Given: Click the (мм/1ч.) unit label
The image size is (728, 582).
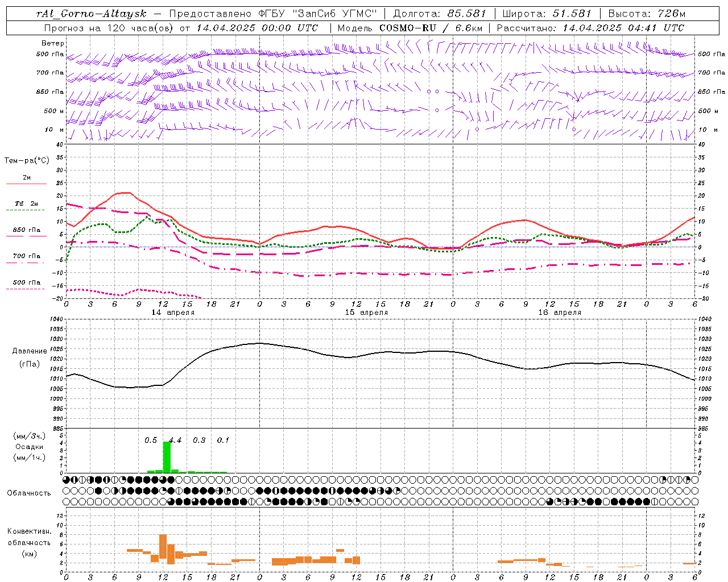Looking at the screenshot, I should pos(29,458).
